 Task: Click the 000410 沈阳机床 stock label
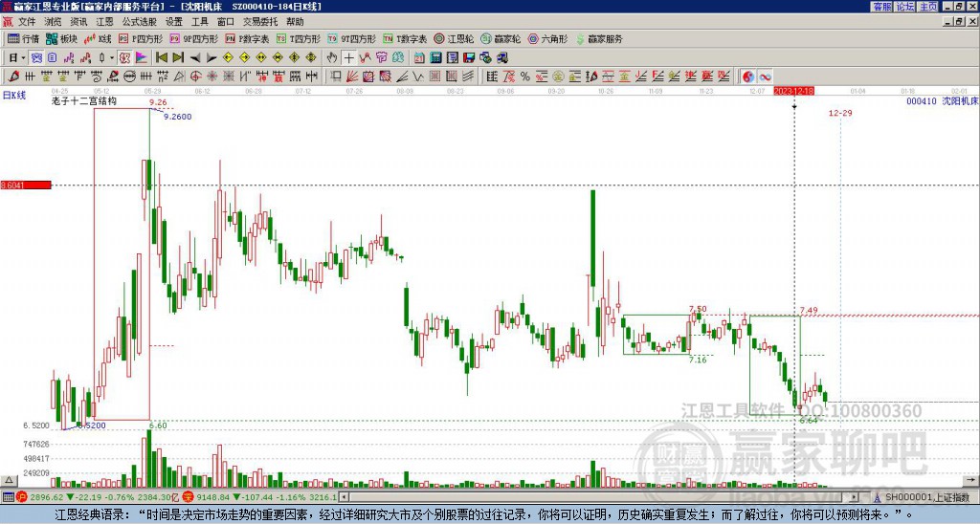tap(942, 101)
